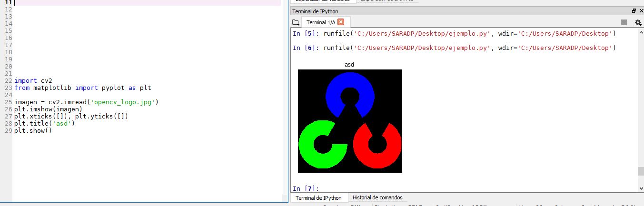This screenshot has height=206, width=644.
Task: Click line number 29 in editor margin
Action: click(x=8, y=130)
